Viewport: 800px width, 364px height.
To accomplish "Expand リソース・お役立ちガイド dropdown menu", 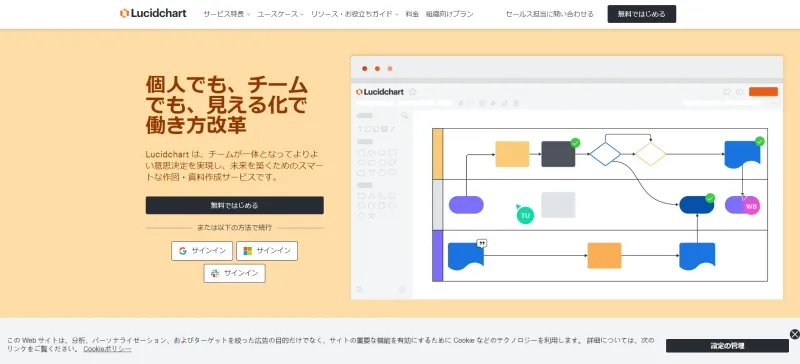I will (355, 14).
